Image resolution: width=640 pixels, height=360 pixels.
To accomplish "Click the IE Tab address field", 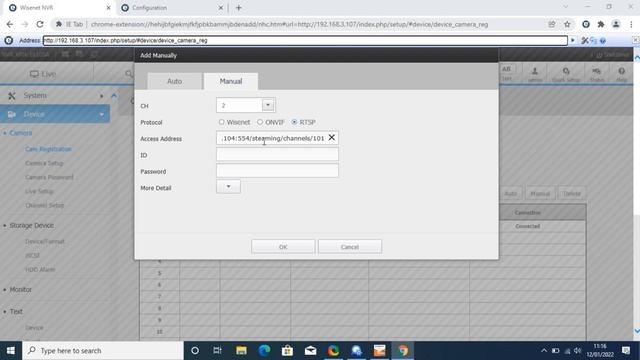I will click(305, 40).
